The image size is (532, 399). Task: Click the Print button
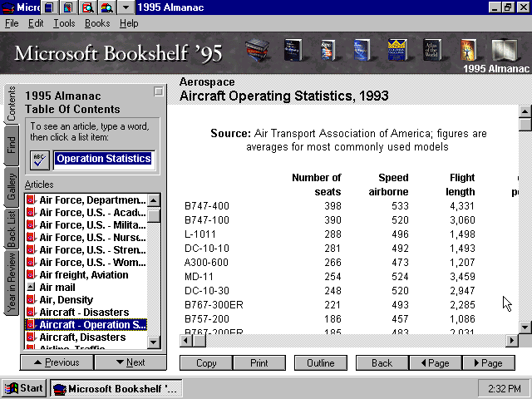[259, 363]
